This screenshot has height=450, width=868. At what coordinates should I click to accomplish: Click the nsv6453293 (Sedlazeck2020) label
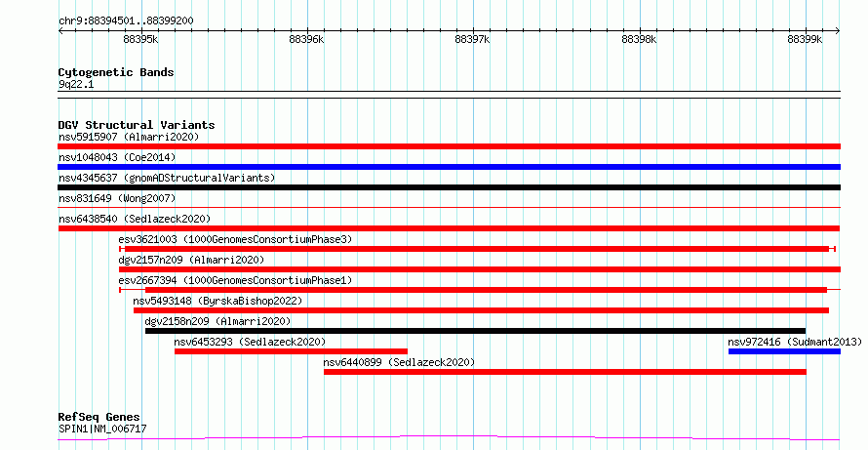coord(250,342)
